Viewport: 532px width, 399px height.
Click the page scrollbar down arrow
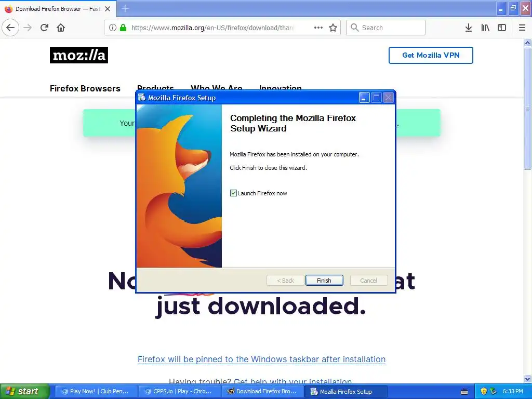(x=527, y=379)
